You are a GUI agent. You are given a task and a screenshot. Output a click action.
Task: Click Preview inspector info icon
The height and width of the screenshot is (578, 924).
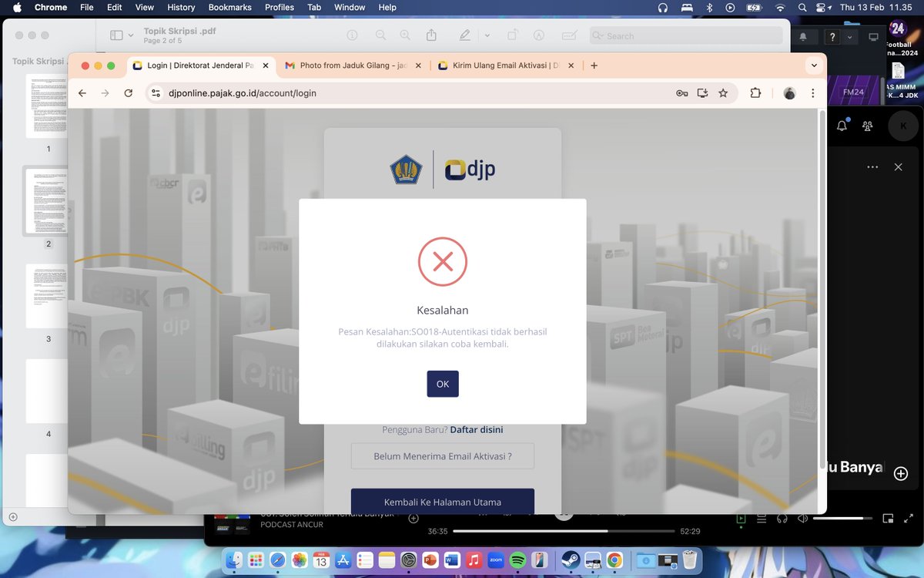tap(353, 35)
